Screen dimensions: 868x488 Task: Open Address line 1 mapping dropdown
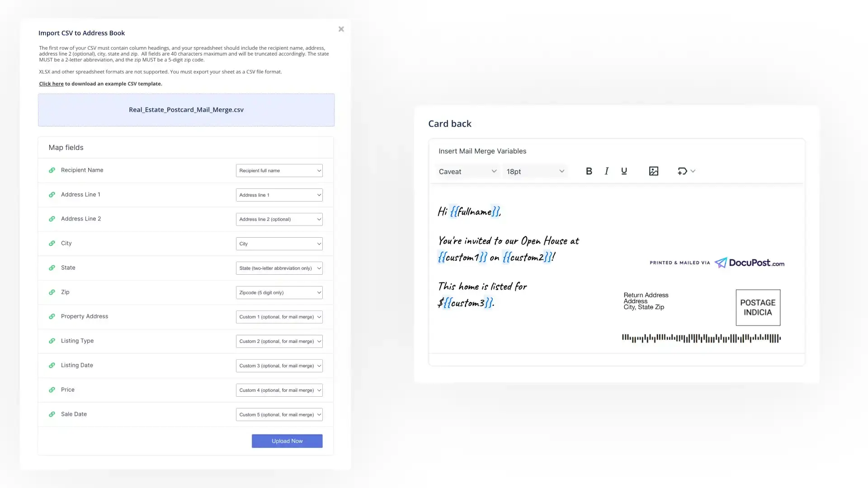[x=279, y=195]
